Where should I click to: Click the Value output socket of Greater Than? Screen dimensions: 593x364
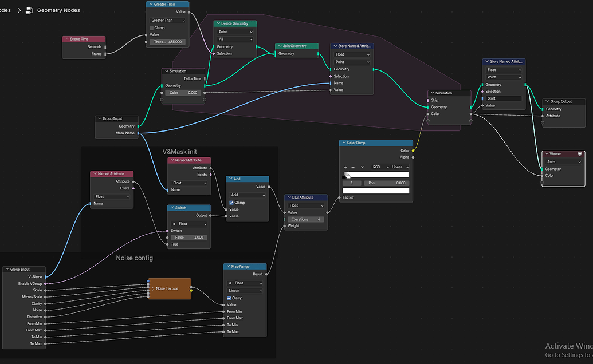pyautogui.click(x=189, y=12)
